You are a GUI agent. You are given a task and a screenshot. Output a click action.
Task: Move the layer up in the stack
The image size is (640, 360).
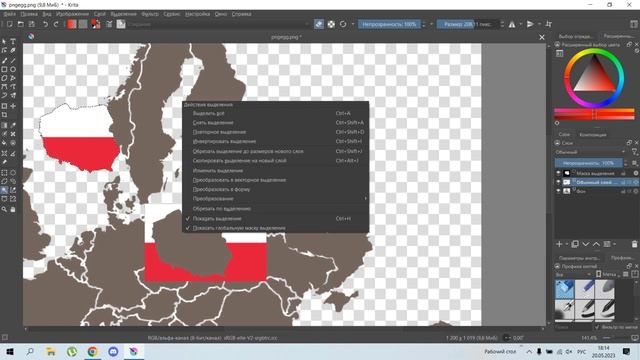coord(596,244)
